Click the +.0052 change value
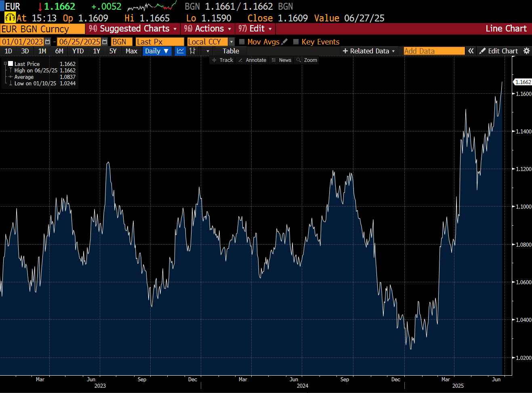The width and height of the screenshot is (532, 393). [106, 6]
